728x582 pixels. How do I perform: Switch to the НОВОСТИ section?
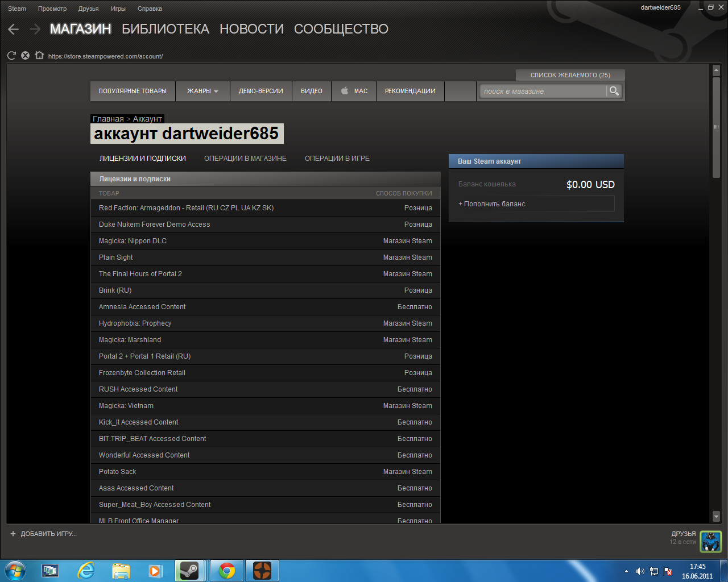click(251, 29)
